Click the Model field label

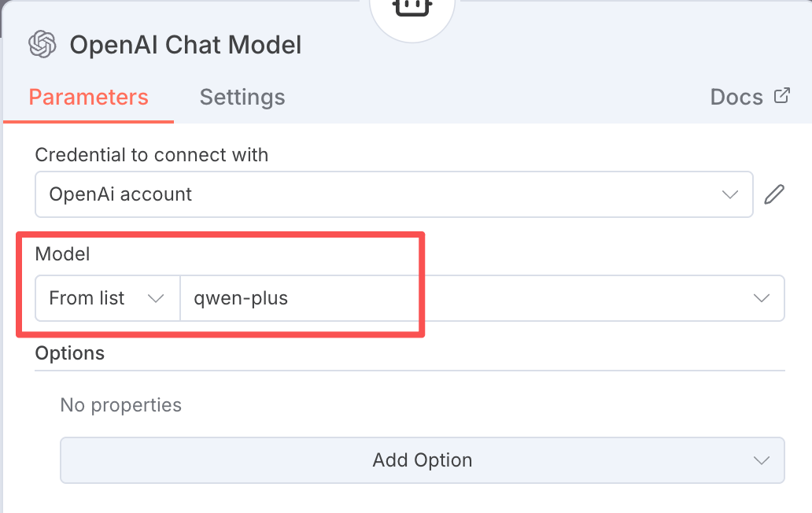click(63, 254)
